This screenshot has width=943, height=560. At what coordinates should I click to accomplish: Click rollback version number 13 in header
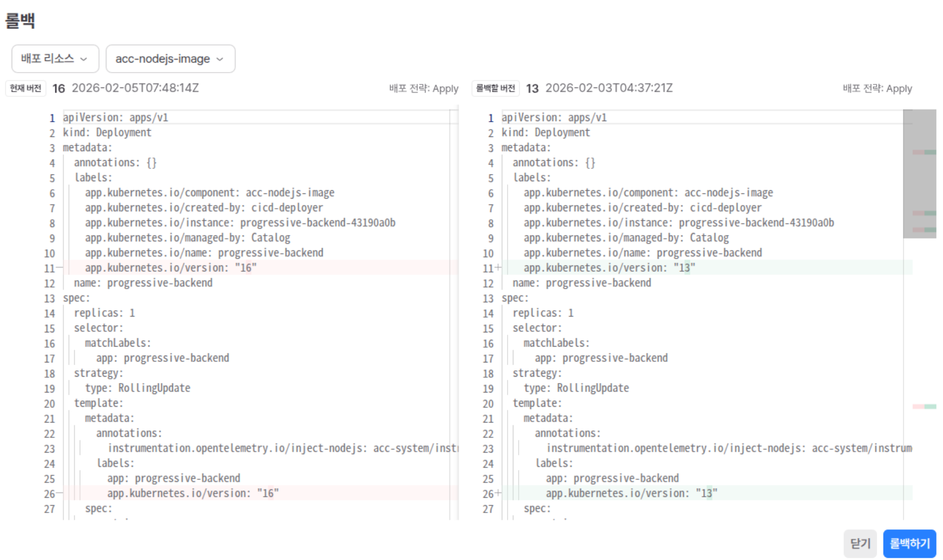(x=532, y=89)
